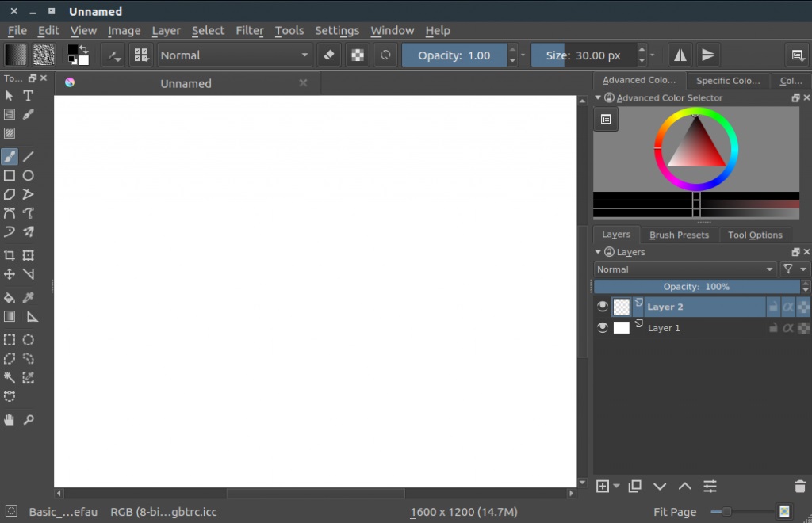Adjust the brush Size slider
Viewport: 812px width, 523px height.
tap(584, 55)
